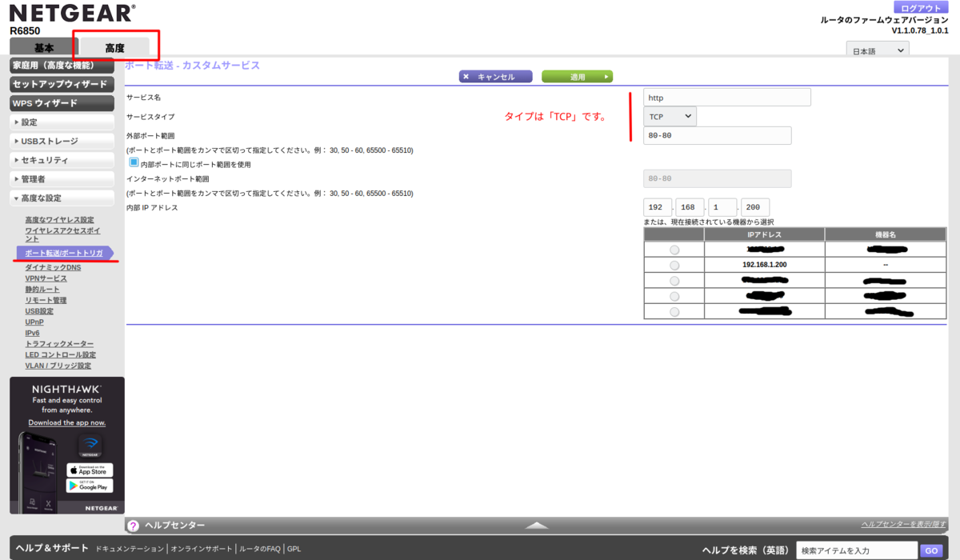Focus the fourth IP octet field 200
Image resolution: width=960 pixels, height=560 pixels.
pos(755,207)
